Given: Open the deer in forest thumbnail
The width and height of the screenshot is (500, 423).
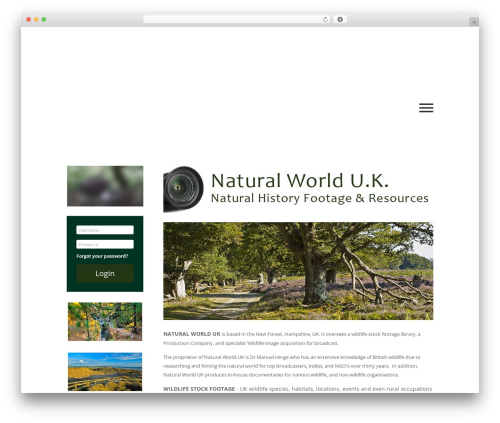Looking at the screenshot, I should click(105, 321).
